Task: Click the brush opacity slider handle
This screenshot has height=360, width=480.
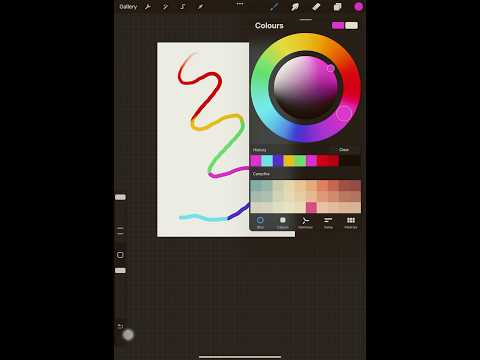Action: [120, 270]
